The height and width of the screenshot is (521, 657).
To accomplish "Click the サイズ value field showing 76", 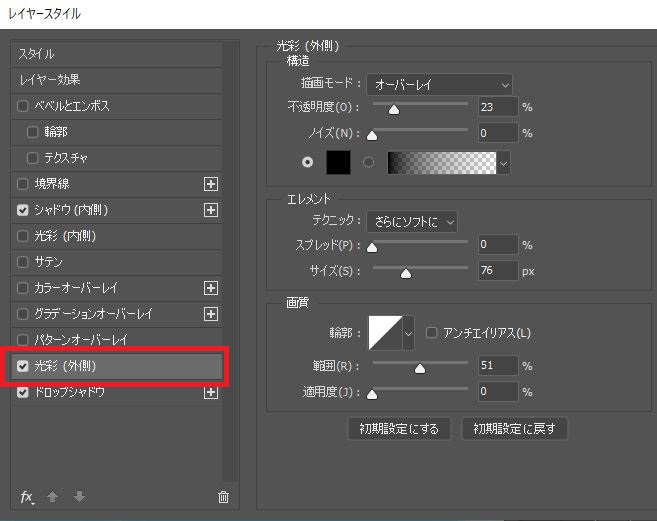I will [x=498, y=271].
